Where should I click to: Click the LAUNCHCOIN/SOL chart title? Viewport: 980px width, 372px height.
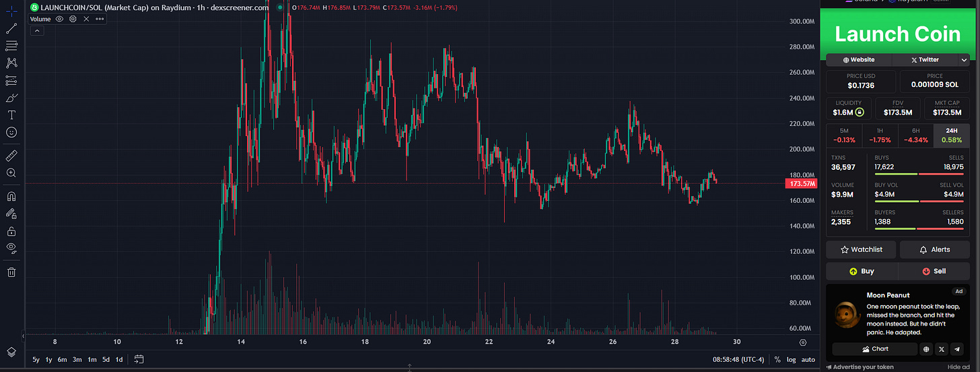tap(153, 7)
